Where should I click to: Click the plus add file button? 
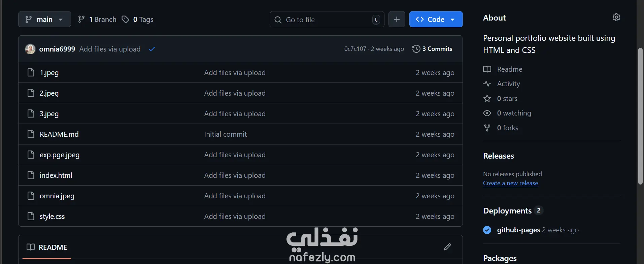397,19
